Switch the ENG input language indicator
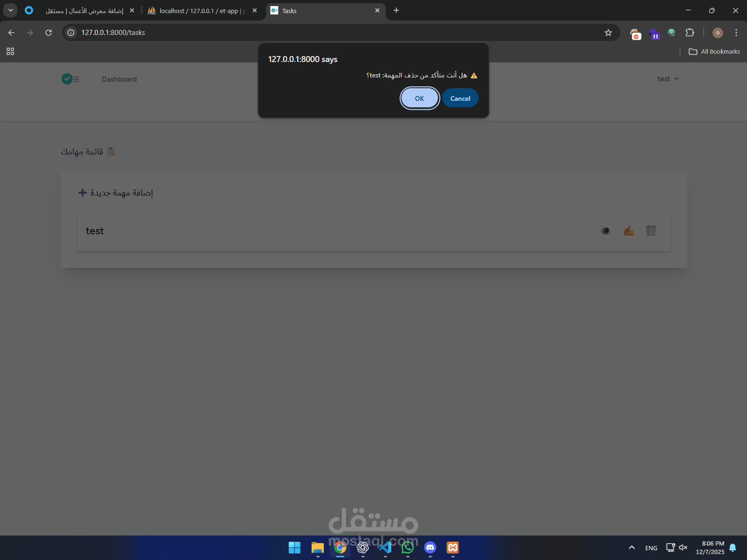The height and width of the screenshot is (560, 747). click(651, 548)
